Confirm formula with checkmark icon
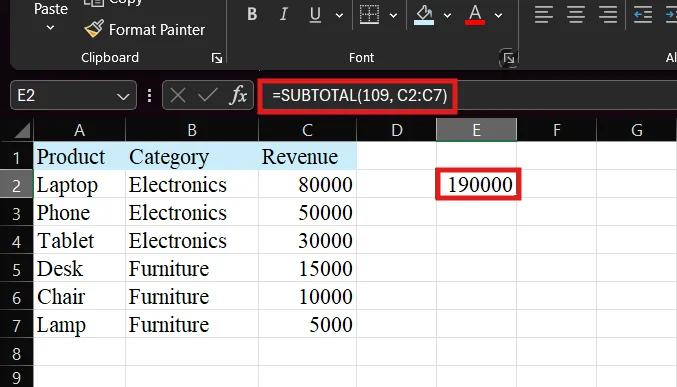This screenshot has height=387, width=677. [208, 95]
